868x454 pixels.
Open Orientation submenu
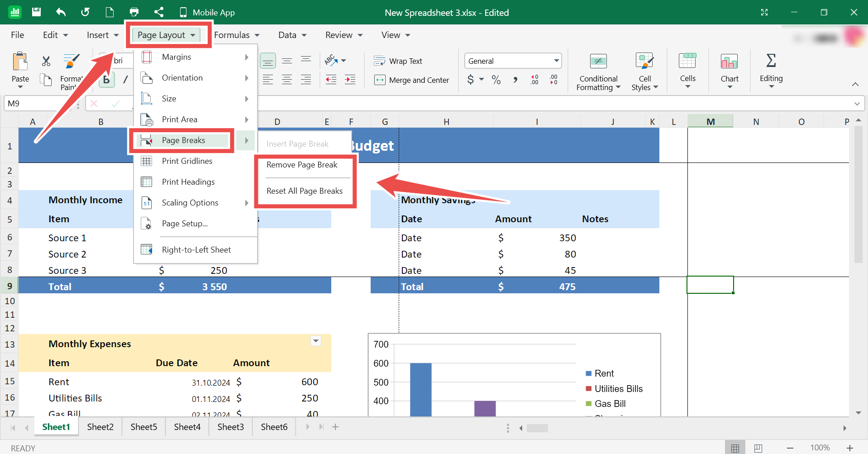(x=196, y=78)
